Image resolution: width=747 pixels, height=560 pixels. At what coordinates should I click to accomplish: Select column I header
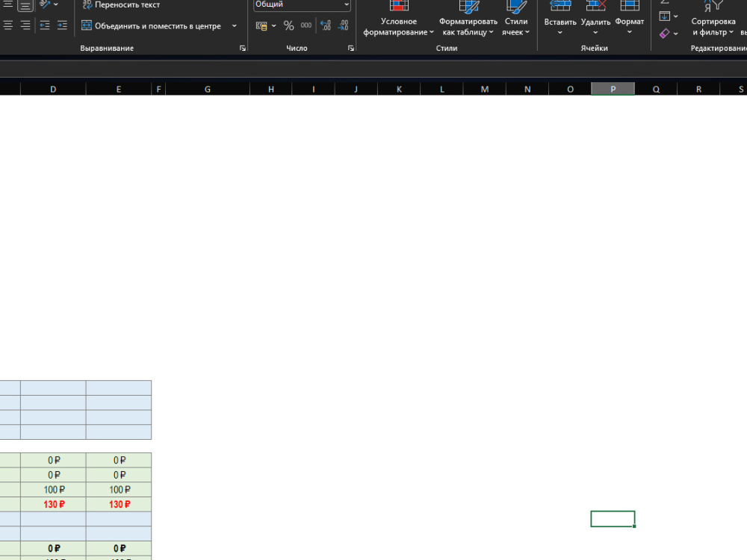314,89
